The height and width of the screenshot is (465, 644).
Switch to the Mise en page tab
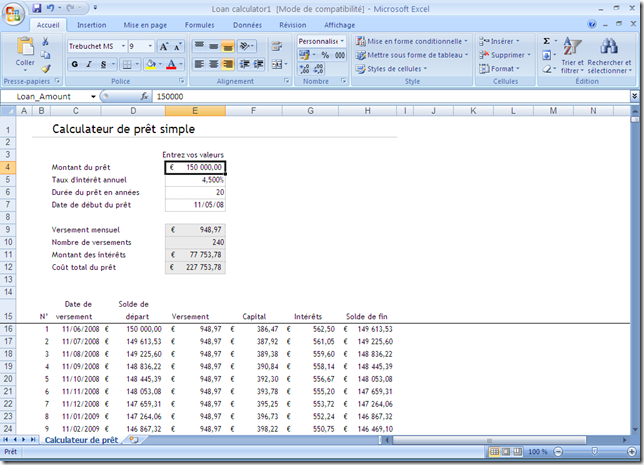point(146,24)
